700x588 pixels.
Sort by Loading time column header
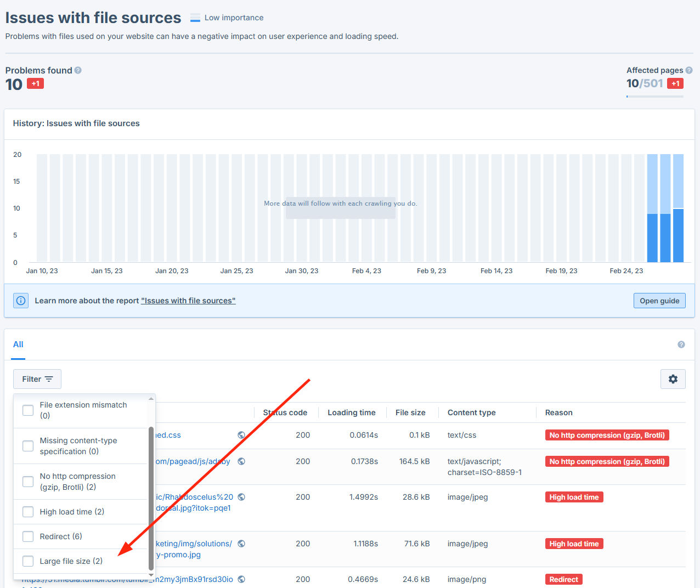[351, 412]
